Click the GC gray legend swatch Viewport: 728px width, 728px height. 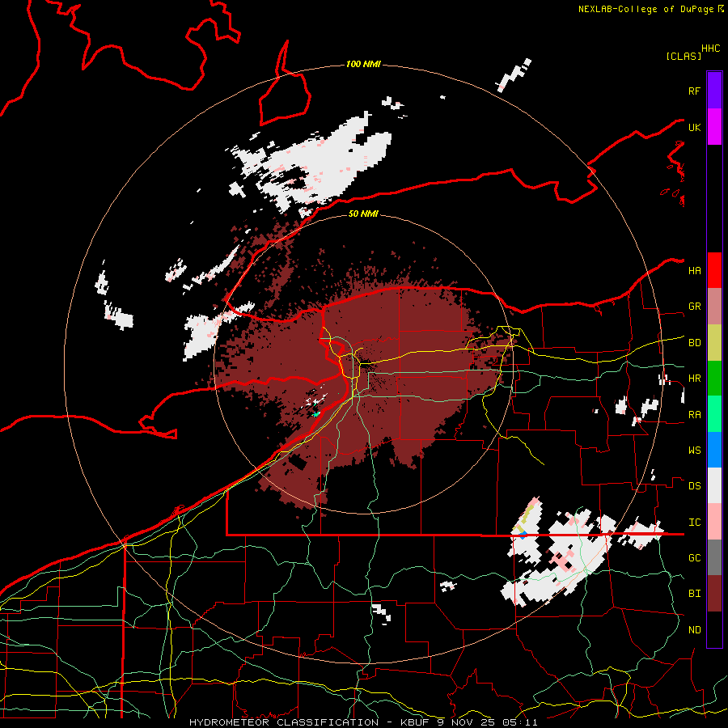click(x=714, y=557)
